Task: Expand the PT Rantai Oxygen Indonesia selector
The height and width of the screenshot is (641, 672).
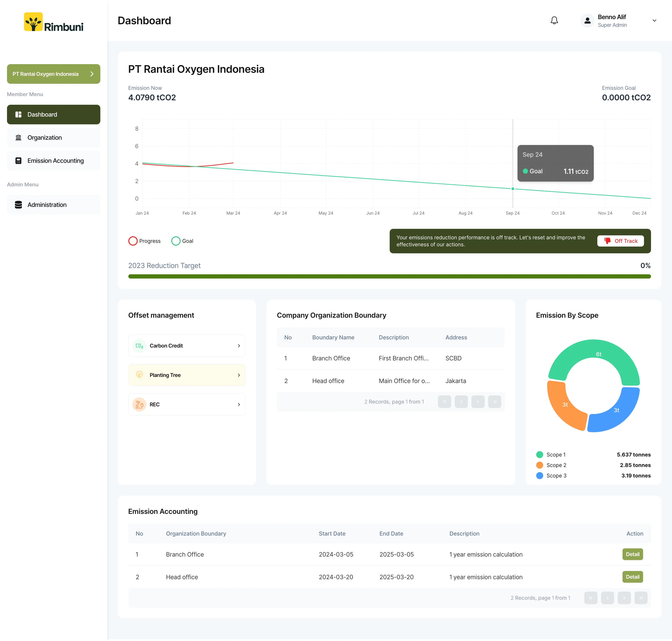Action: (54, 74)
